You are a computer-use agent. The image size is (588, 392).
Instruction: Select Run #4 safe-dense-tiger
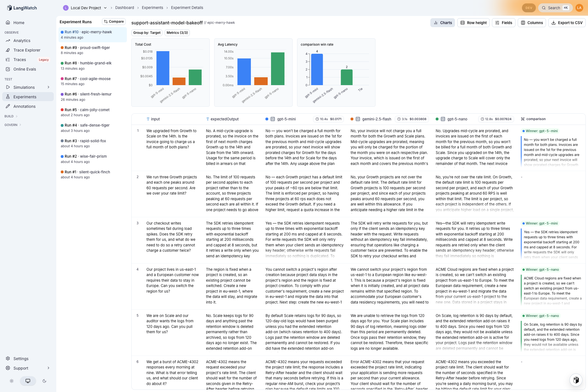93,128
